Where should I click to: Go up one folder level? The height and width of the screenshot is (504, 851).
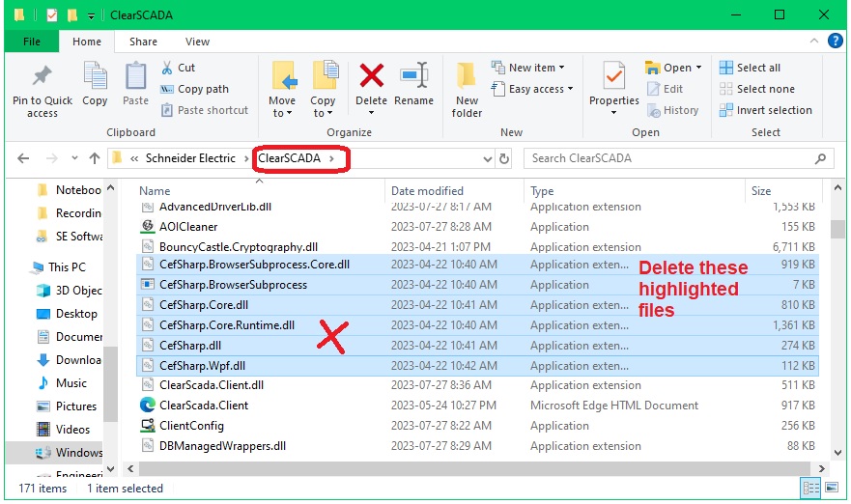[95, 158]
